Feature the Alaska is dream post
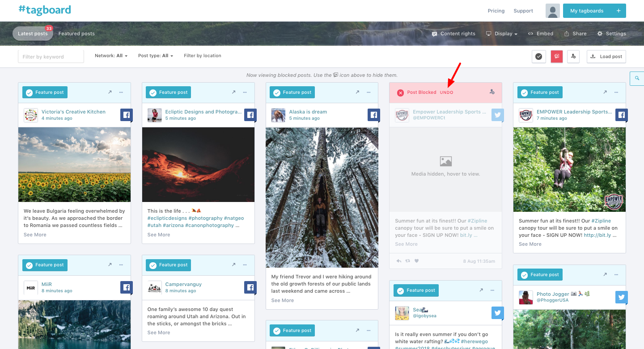 292,93
